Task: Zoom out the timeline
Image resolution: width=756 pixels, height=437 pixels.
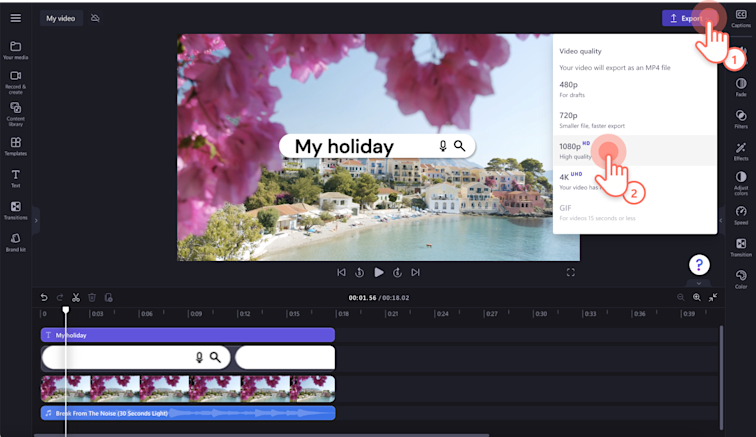Action: (x=681, y=297)
